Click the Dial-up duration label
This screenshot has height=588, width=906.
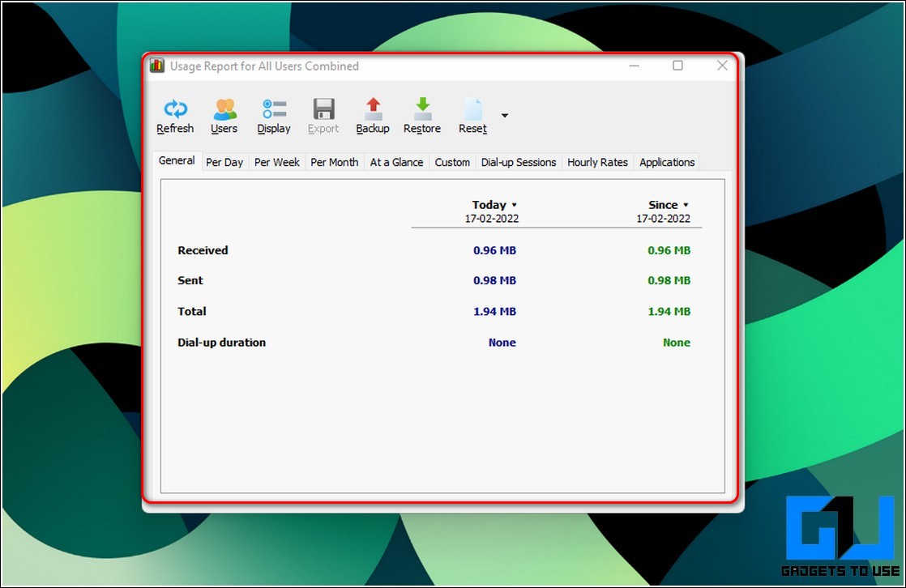pyautogui.click(x=222, y=342)
